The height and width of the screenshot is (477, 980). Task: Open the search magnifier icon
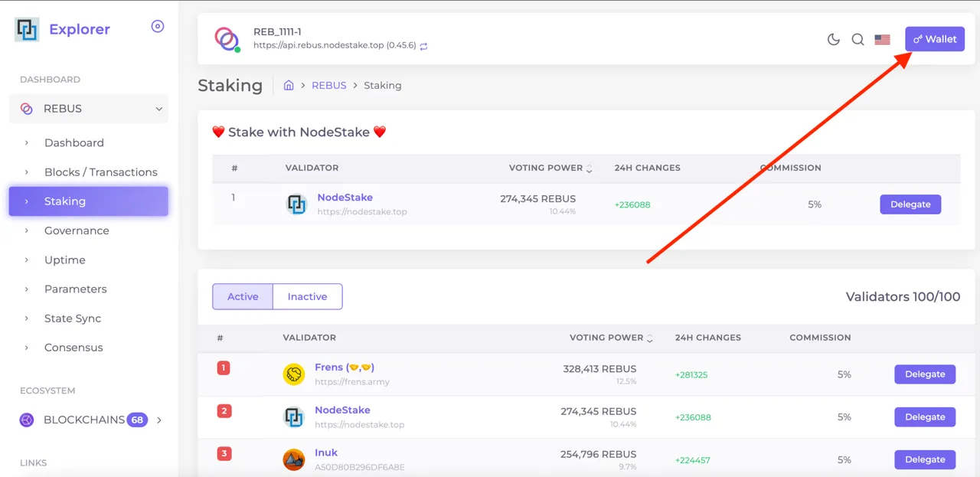click(857, 39)
